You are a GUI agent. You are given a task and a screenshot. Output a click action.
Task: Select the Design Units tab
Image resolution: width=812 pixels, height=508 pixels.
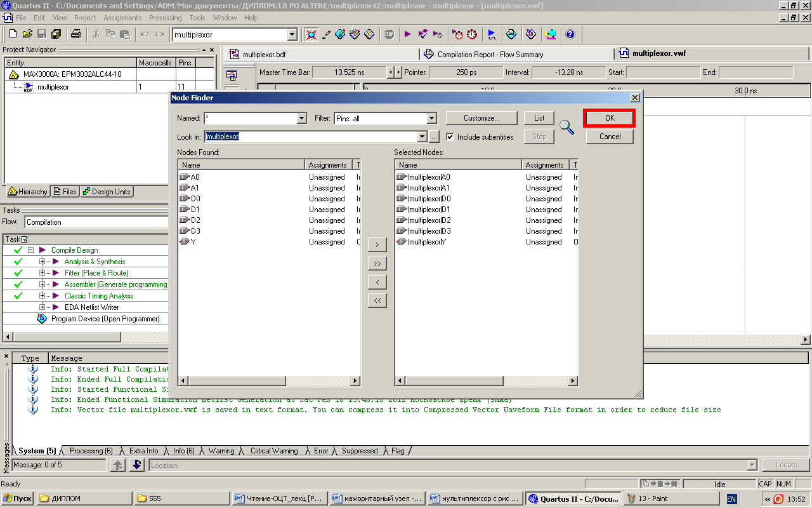(x=107, y=192)
